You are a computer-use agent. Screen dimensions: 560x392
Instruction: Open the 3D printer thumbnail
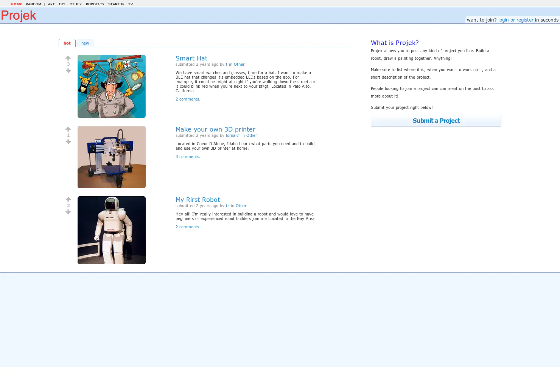tap(112, 157)
